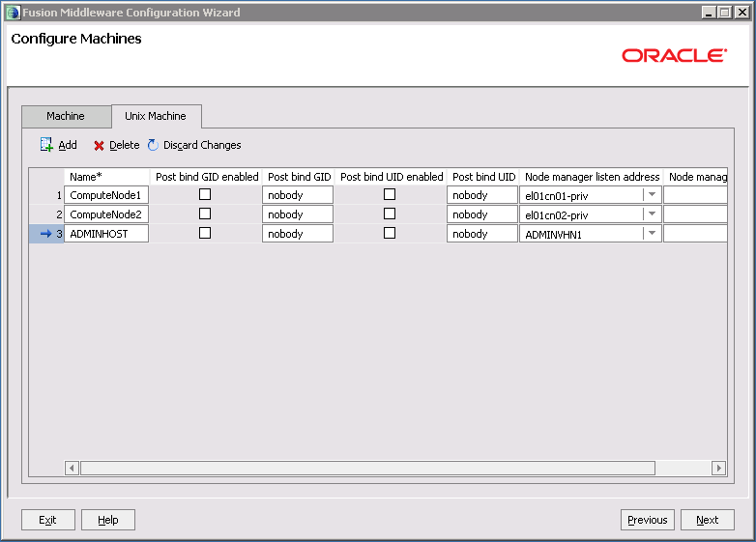Edit Post bind UID field for ComputeNode2
The width and height of the screenshot is (756, 542).
[x=482, y=214]
